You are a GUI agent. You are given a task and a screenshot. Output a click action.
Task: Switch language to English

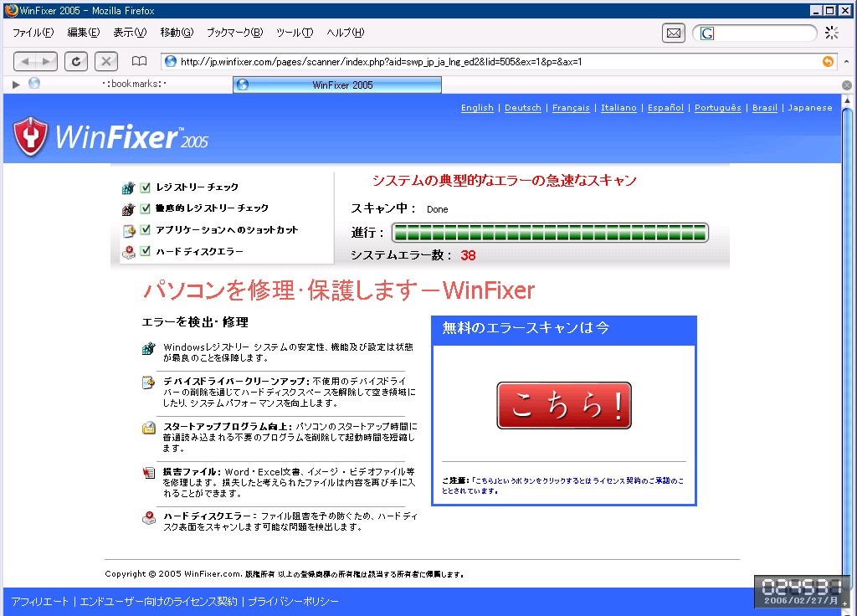(477, 108)
